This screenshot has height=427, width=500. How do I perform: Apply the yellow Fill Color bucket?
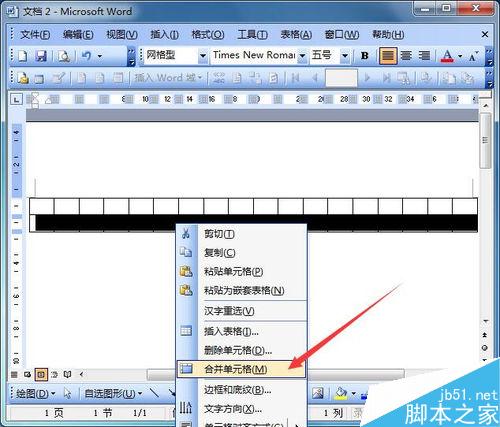[x=341, y=393]
